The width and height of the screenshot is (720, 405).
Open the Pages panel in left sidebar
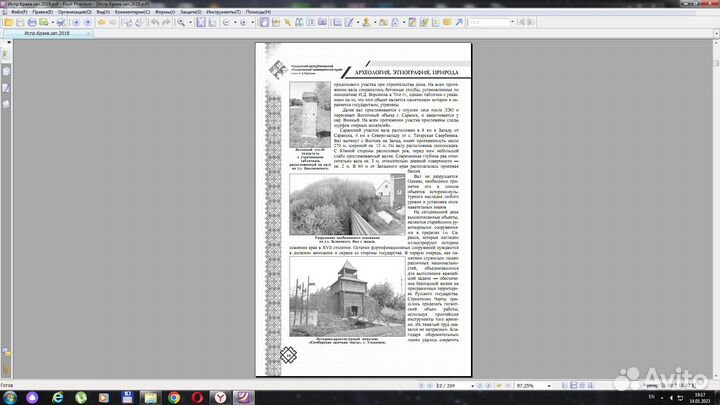(5, 58)
